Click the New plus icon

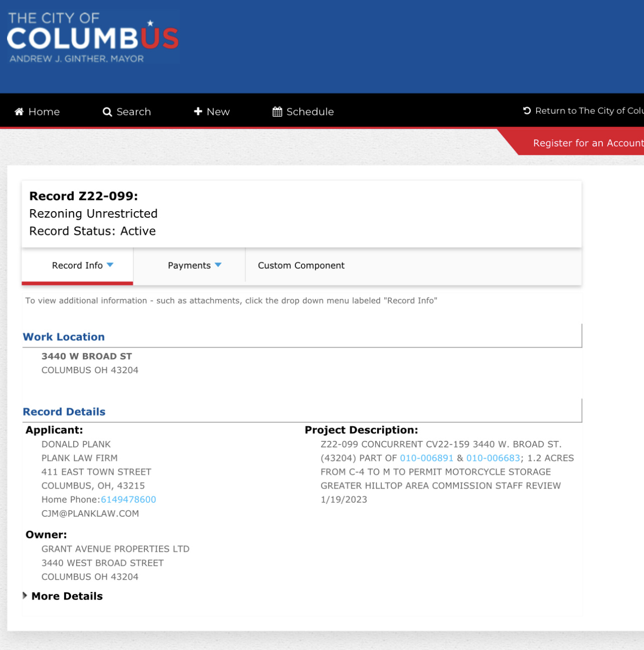(198, 111)
